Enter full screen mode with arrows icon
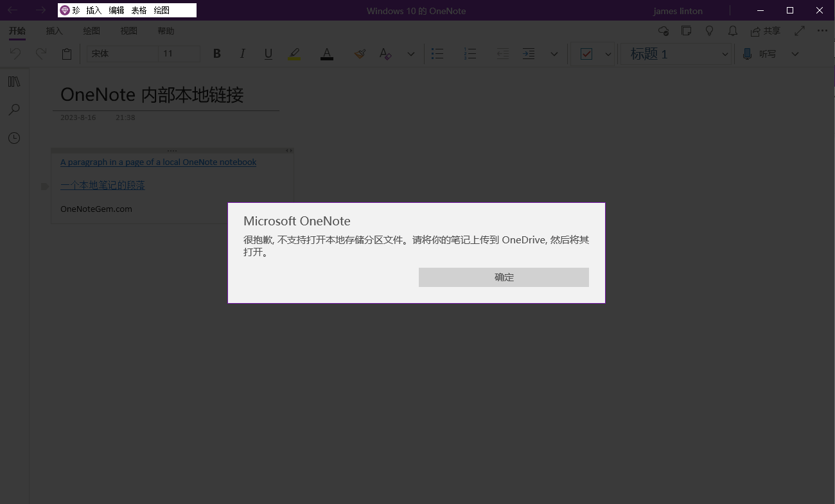This screenshot has height=504, width=835. click(800, 31)
